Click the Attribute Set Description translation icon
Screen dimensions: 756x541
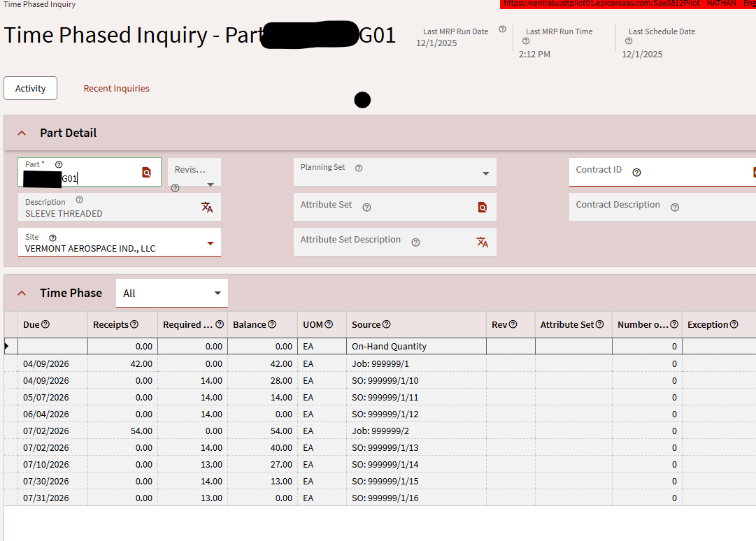482,242
